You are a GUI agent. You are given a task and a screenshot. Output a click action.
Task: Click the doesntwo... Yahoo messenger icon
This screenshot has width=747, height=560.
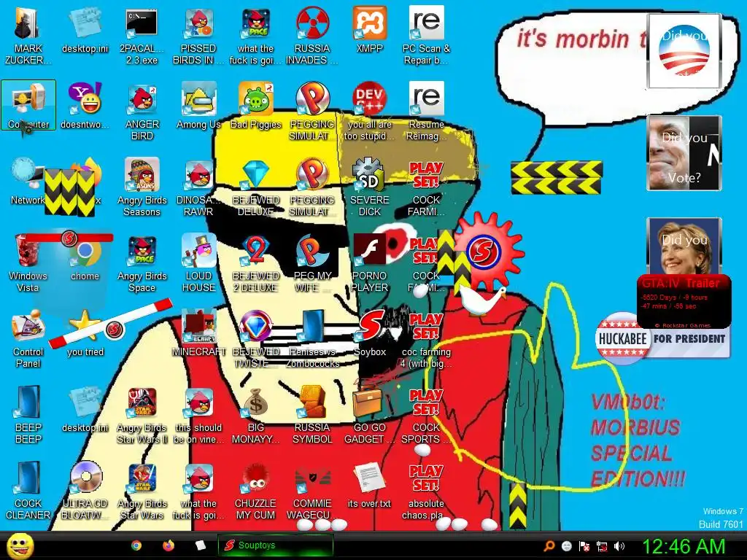(85, 105)
